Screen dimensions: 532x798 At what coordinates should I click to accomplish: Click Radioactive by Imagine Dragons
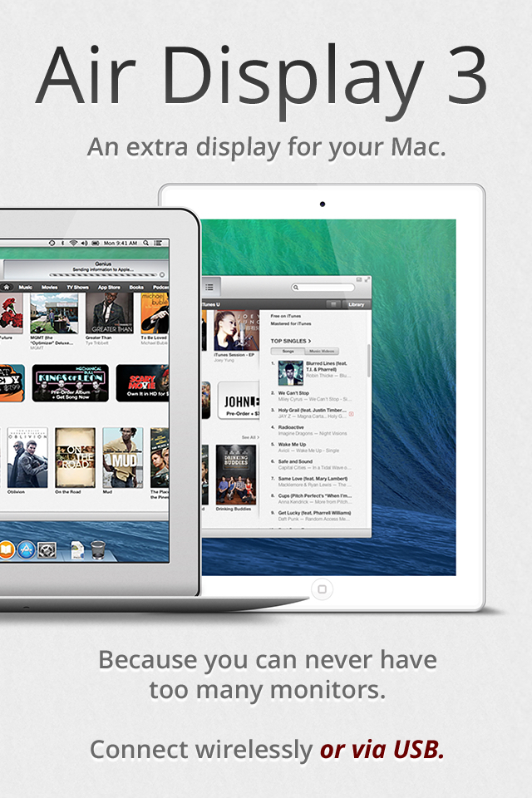click(x=291, y=427)
